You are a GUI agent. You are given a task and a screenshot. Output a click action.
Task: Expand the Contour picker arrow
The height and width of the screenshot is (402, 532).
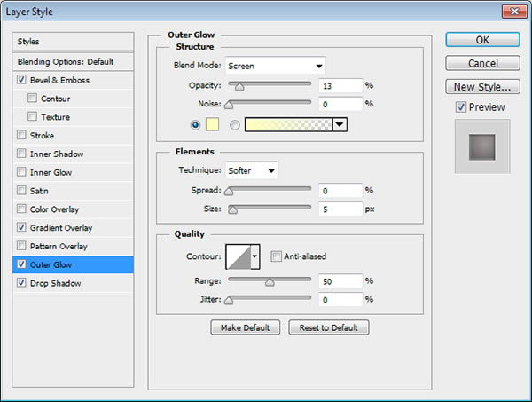[x=255, y=256]
